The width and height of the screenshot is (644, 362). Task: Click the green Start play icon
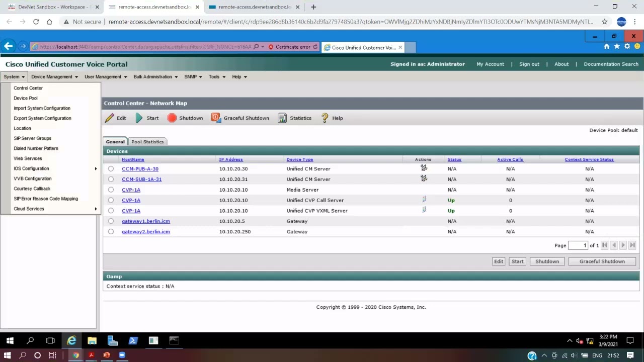139,118
